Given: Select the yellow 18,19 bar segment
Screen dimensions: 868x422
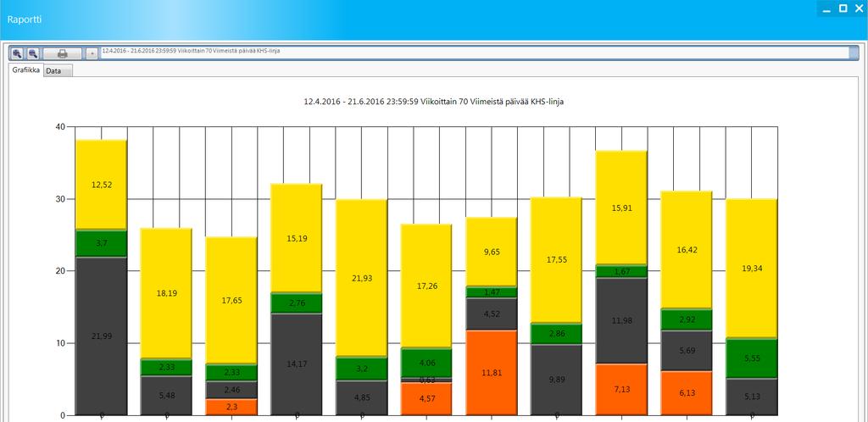Looking at the screenshot, I should click(x=166, y=293).
